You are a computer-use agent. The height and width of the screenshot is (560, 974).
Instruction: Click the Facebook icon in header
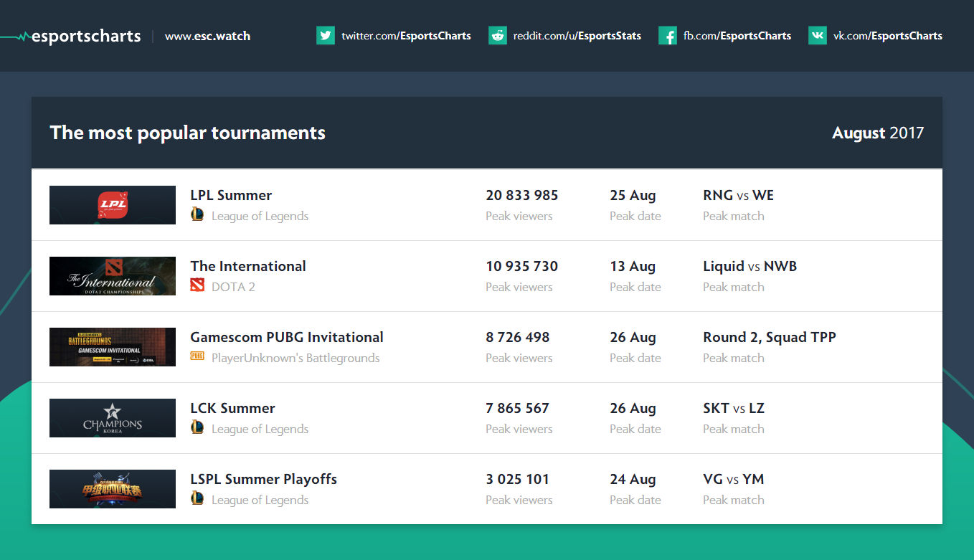click(668, 36)
